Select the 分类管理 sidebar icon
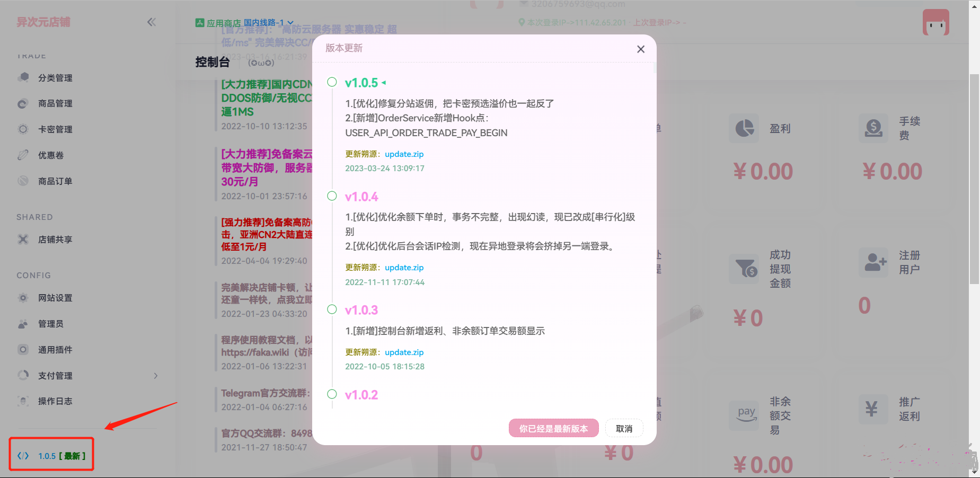The width and height of the screenshot is (980, 478). click(23, 77)
